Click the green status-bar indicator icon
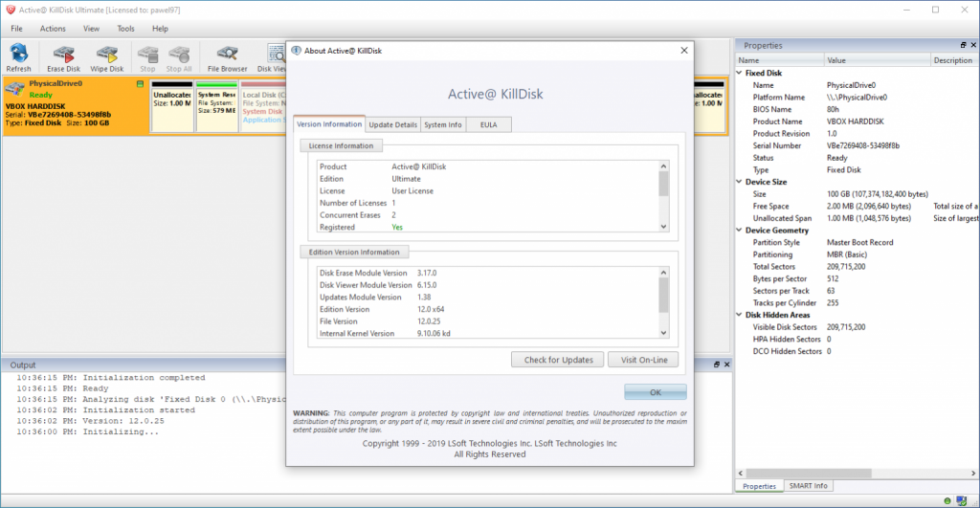 (947, 501)
